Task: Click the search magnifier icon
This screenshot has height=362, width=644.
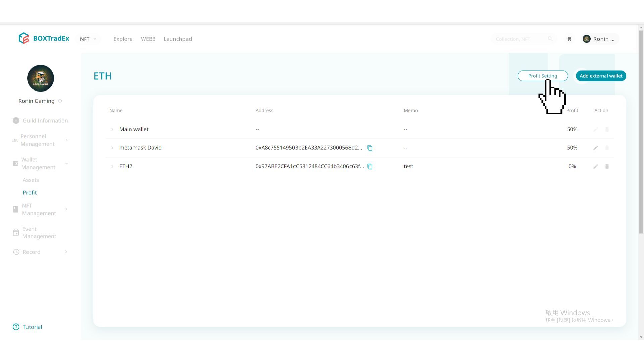Action: pyautogui.click(x=550, y=39)
